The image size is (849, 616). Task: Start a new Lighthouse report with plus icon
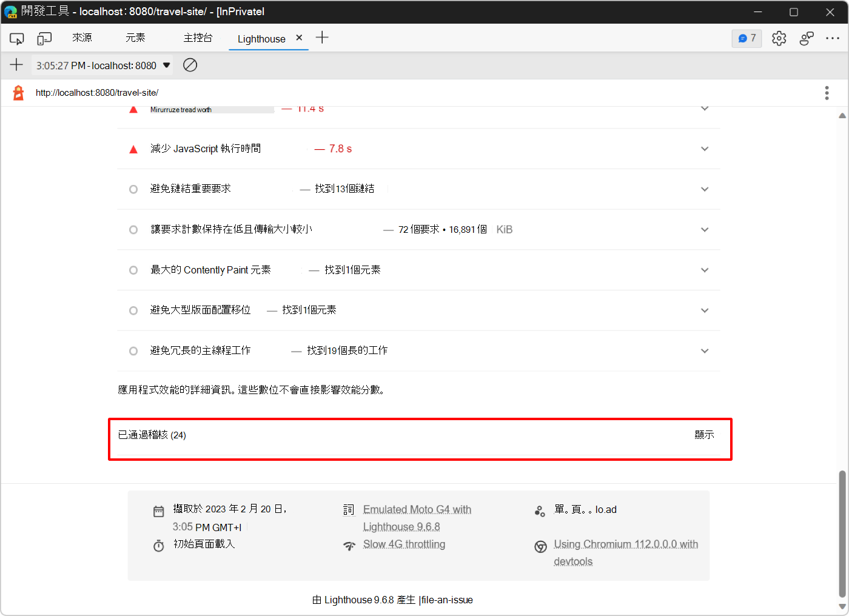[16, 65]
